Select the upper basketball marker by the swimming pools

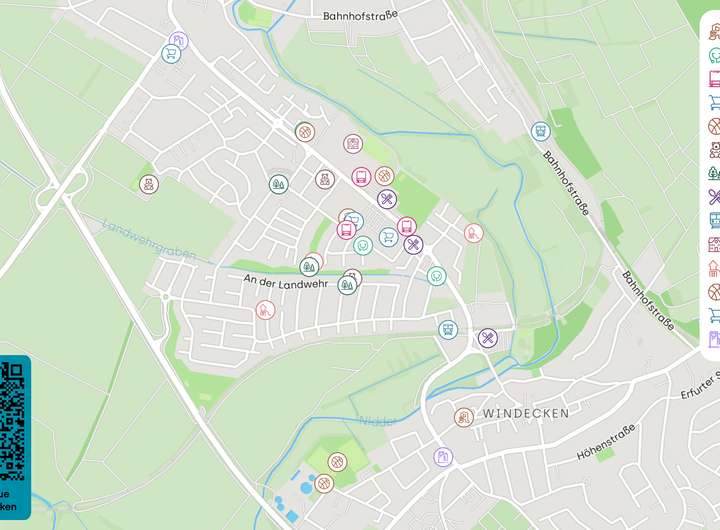338,462
